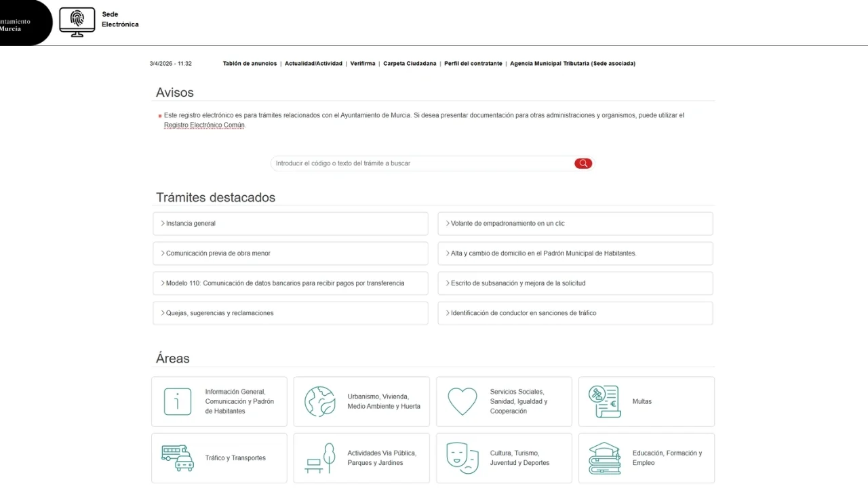Open the Urbanismo globe leaf icon

(x=320, y=401)
